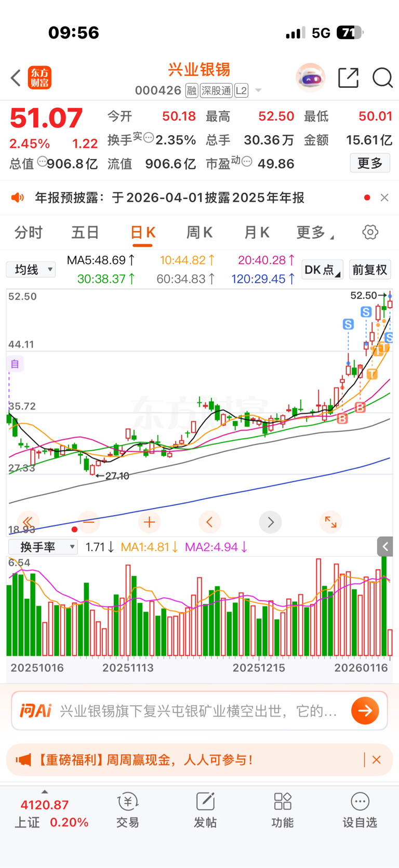Tap the back arrow icon

[x=16, y=78]
